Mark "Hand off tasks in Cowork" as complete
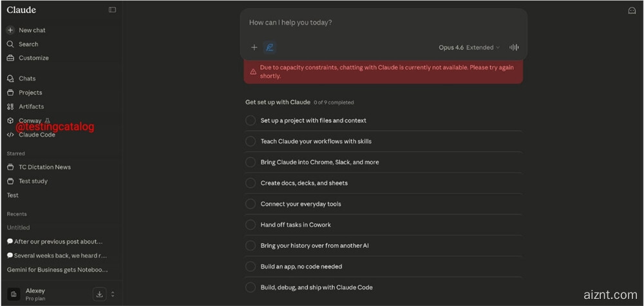This screenshot has height=306, width=644. [x=251, y=225]
